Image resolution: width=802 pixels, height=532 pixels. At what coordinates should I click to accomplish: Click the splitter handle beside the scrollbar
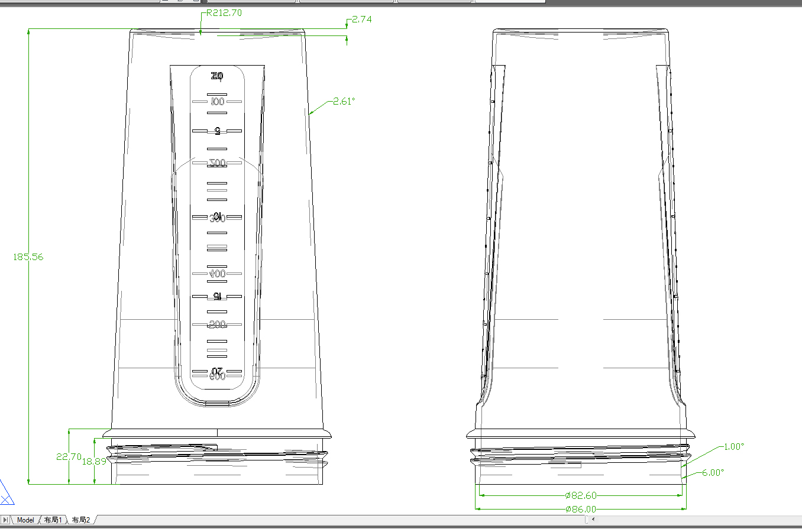pos(587,520)
